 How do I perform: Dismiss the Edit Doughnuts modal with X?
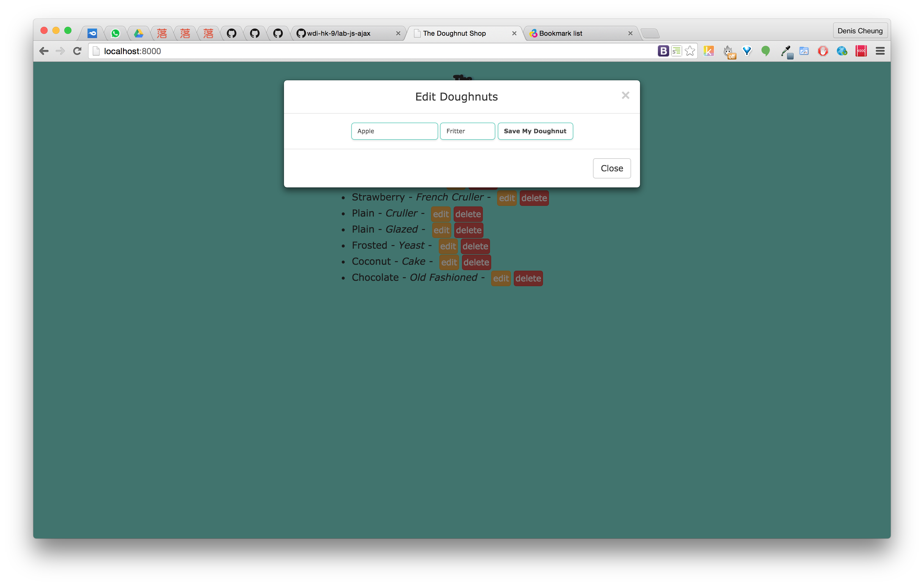pyautogui.click(x=625, y=95)
